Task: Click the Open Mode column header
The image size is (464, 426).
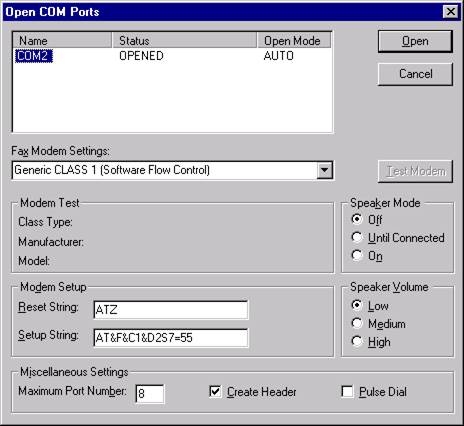Action: pyautogui.click(x=294, y=41)
